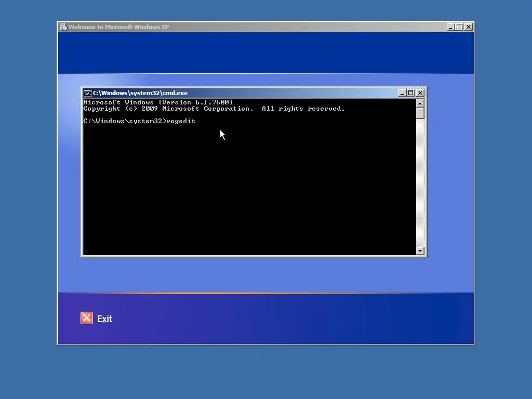Minimize the cmd.exe window
Viewport: 532px width, 399px height.
[402, 93]
